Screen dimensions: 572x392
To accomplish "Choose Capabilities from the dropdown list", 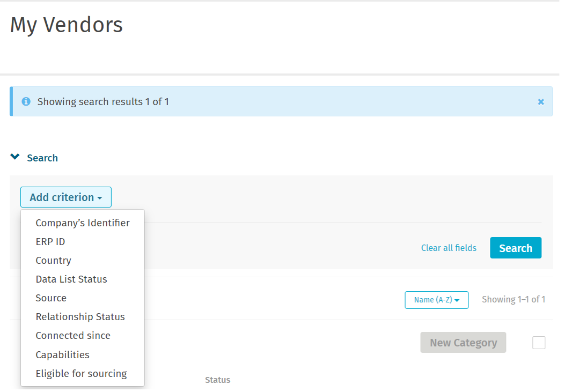I will point(62,355).
